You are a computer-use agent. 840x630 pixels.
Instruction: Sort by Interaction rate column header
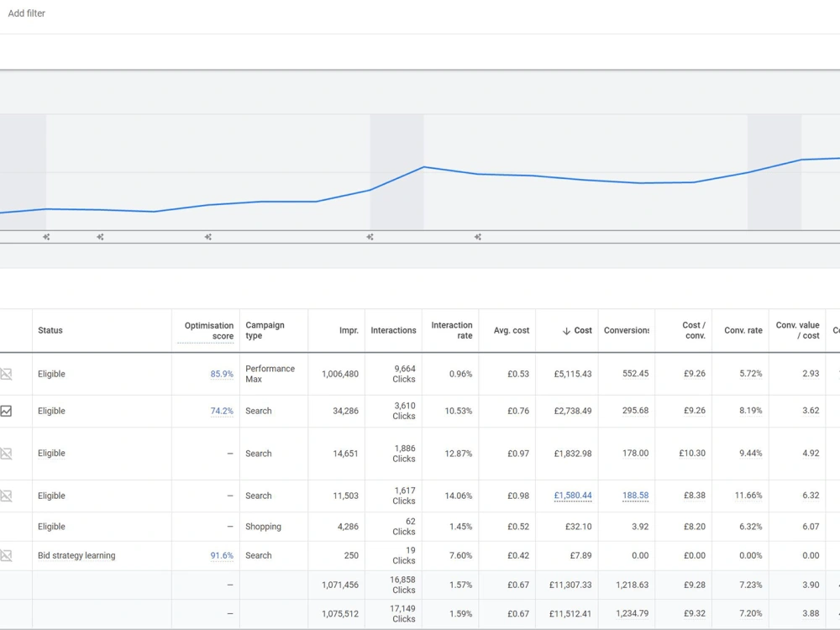tap(452, 330)
